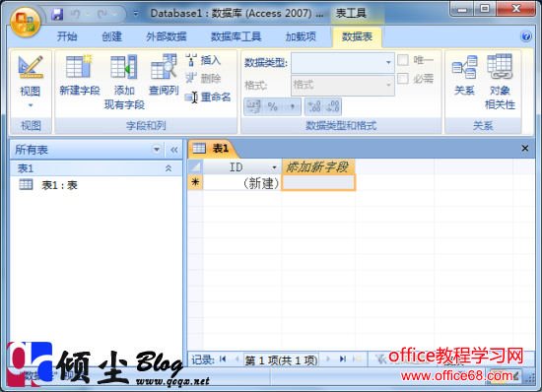Click the (新建) ID cell
This screenshot has height=392, width=542.
point(242,182)
